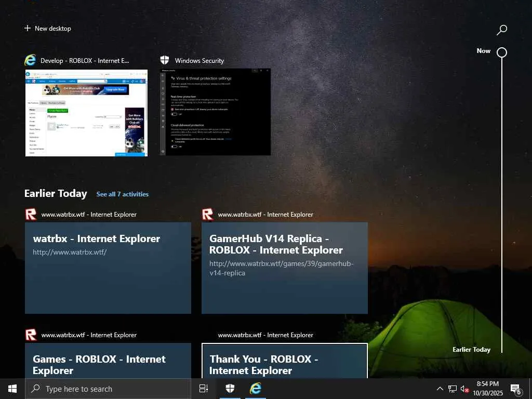Open the watrbx - Internet Explorer activity card
The height and width of the screenshot is (399, 532).
tap(108, 268)
